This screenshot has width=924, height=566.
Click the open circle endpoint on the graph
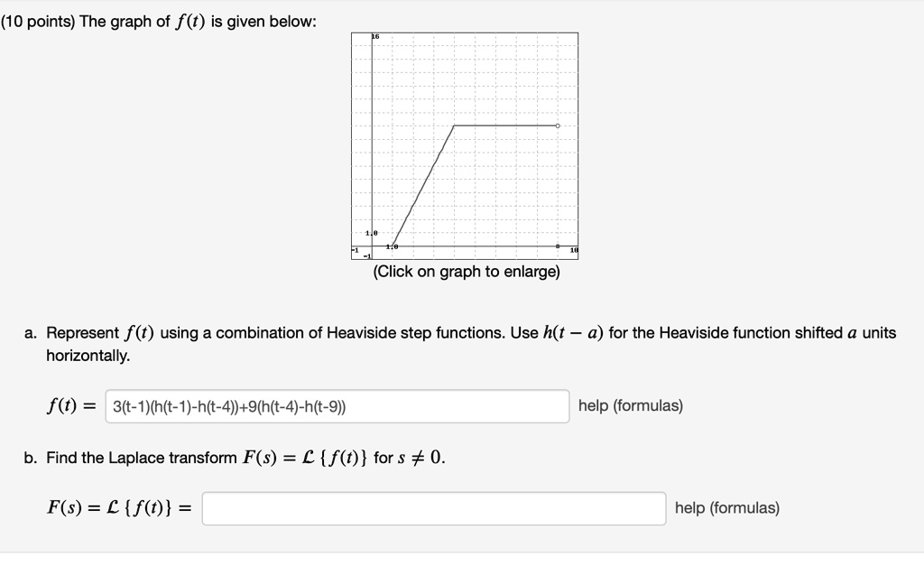tap(558, 125)
